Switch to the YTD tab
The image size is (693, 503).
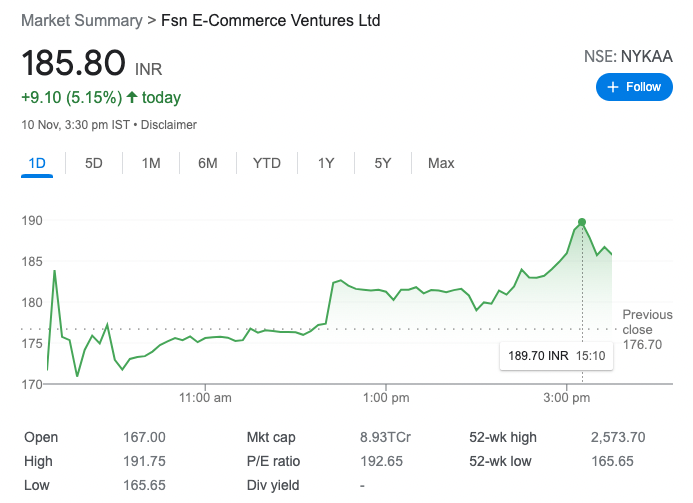[267, 164]
